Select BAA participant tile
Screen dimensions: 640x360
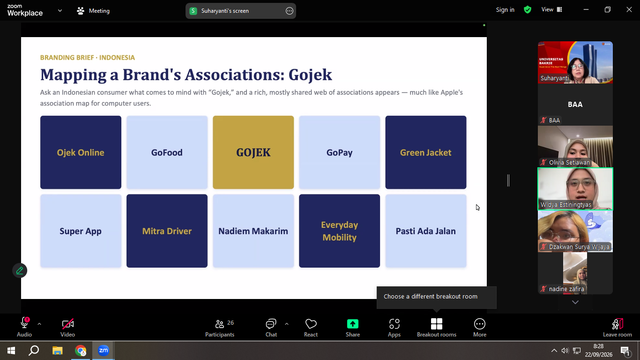tap(575, 104)
